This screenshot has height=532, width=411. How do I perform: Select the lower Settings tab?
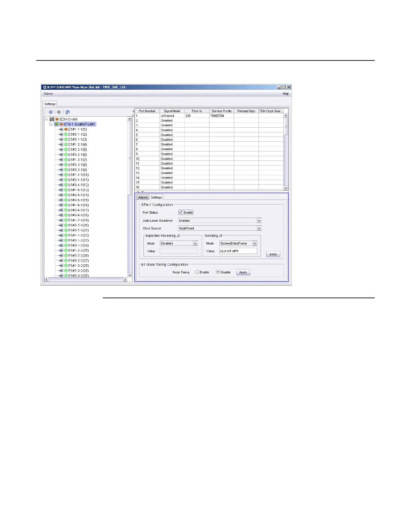tap(156, 197)
